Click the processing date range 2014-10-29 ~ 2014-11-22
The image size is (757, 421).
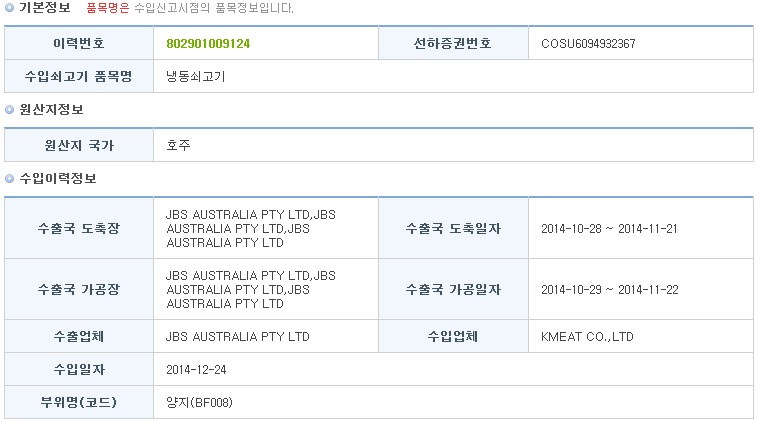tap(610, 289)
